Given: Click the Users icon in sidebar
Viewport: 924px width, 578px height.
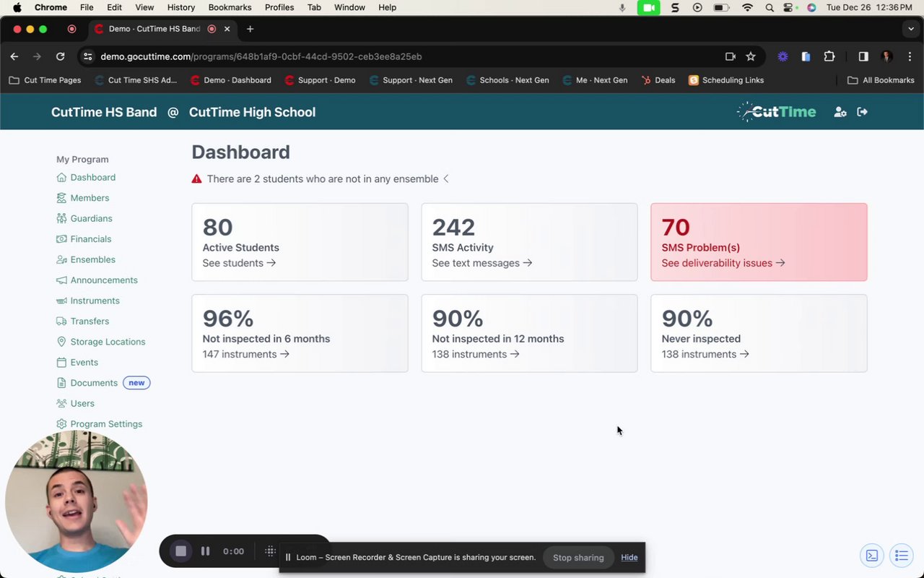Looking at the screenshot, I should pos(61,404).
